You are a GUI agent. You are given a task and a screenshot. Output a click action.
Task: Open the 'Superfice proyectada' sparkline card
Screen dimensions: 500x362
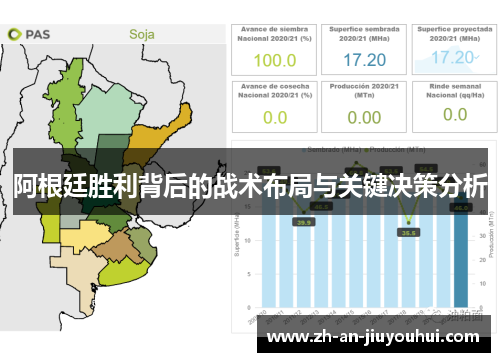tap(454, 49)
